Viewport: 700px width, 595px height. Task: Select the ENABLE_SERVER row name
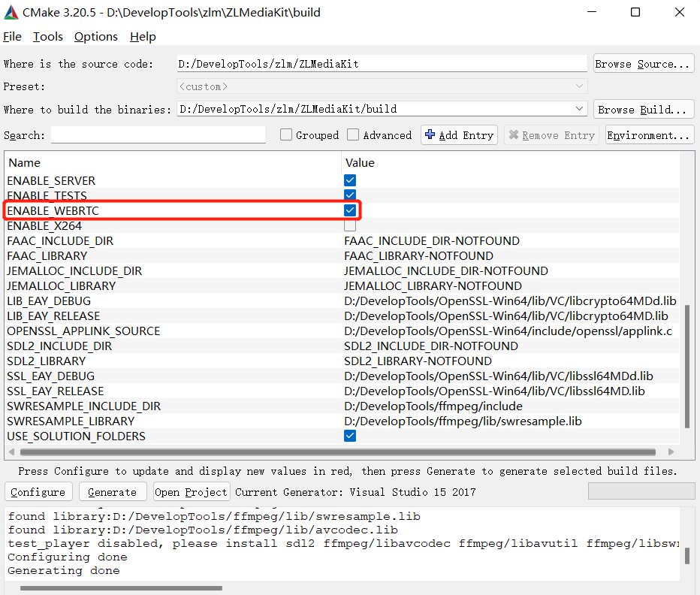51,180
